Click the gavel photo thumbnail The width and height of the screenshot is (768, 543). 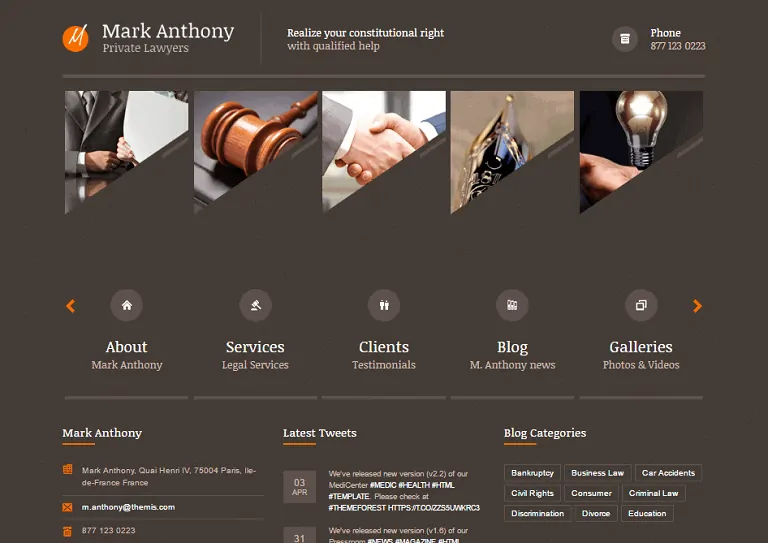pos(255,152)
